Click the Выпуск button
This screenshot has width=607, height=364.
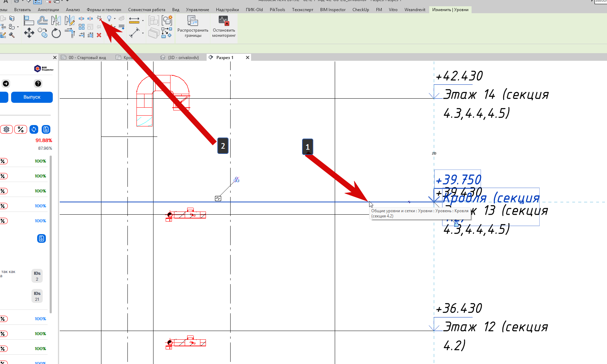point(32,97)
